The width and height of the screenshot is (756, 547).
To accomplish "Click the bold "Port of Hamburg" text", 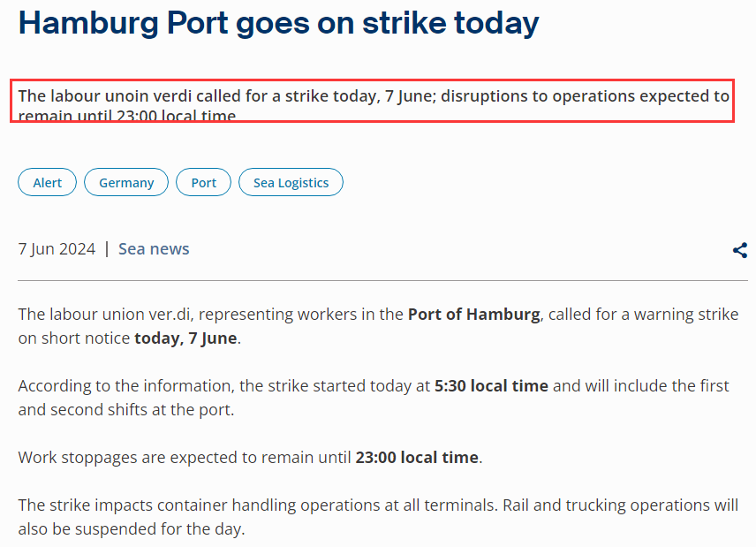I will point(473,315).
